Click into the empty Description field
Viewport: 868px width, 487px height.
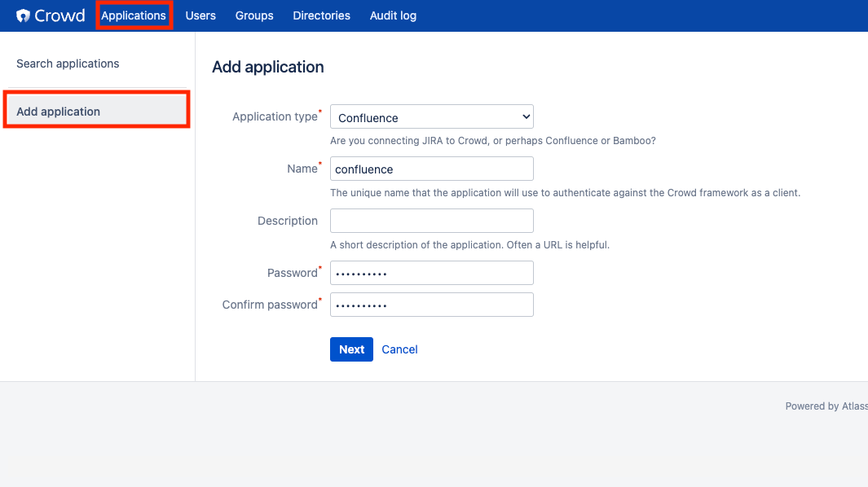tap(432, 221)
